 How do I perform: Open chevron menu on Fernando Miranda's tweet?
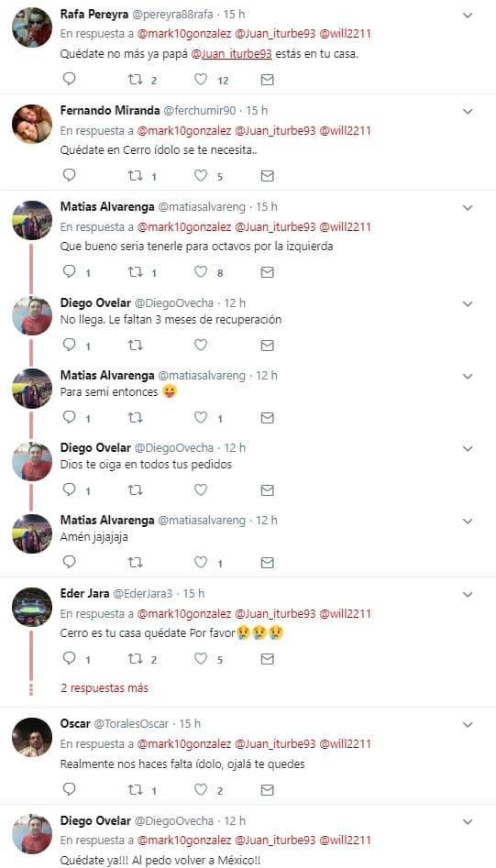point(468,112)
